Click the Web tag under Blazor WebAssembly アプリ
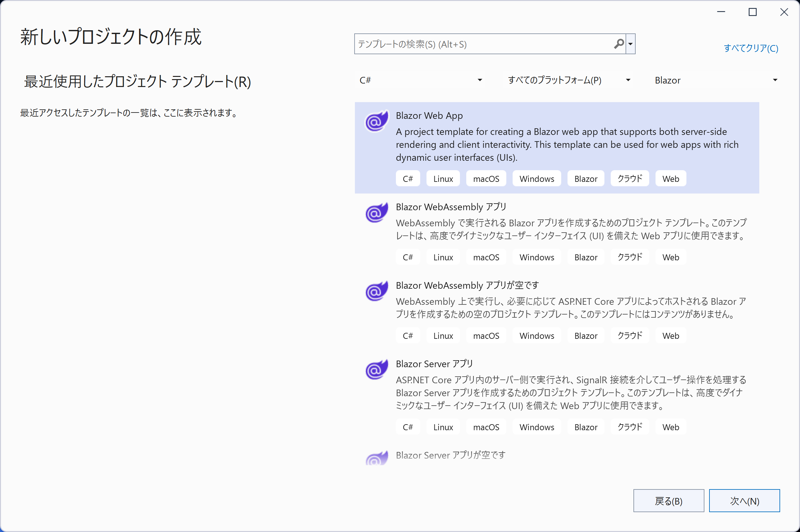This screenshot has width=800, height=532. click(671, 257)
